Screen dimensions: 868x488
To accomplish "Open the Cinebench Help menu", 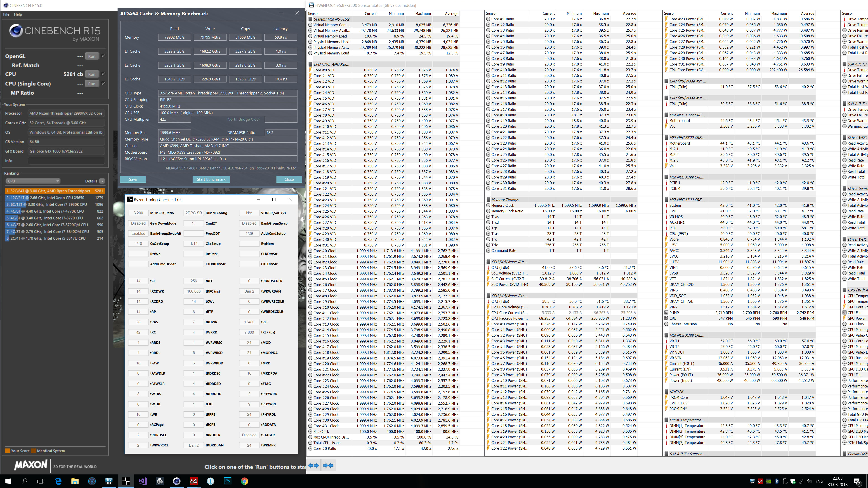I will (x=18, y=14).
